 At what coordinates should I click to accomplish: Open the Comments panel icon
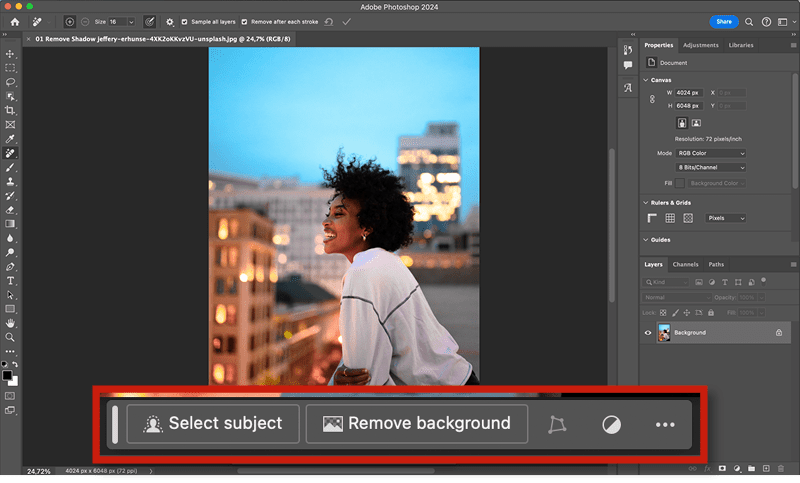point(628,65)
